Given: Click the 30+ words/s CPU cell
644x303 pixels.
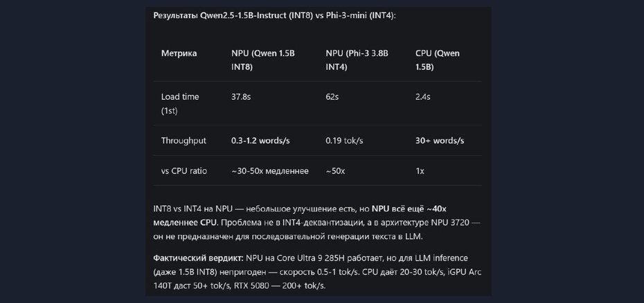Looking at the screenshot, I should [x=440, y=141].
